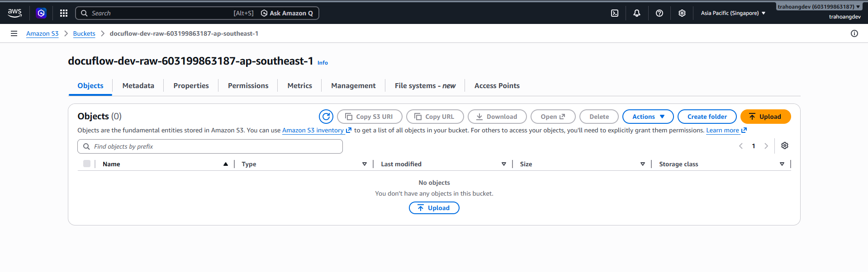Viewport: 868px width, 272px height.
Task: Click the Upload button under No objects
Action: point(434,208)
